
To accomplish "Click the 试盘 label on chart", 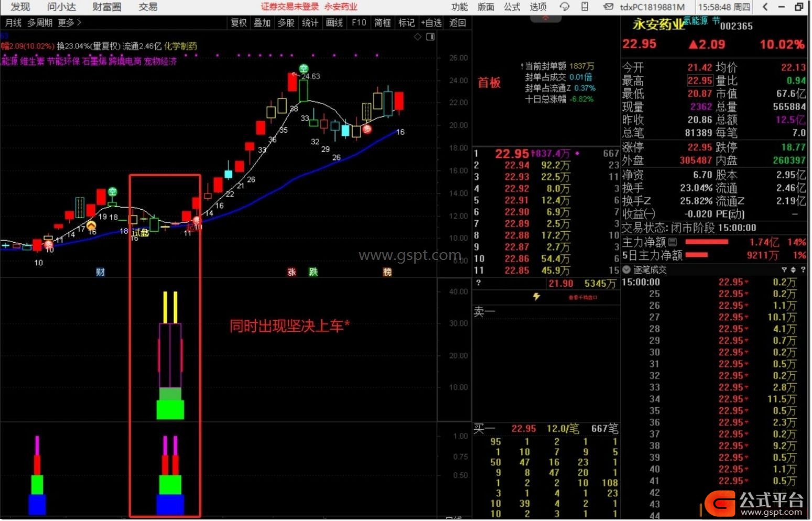I will pos(141,232).
